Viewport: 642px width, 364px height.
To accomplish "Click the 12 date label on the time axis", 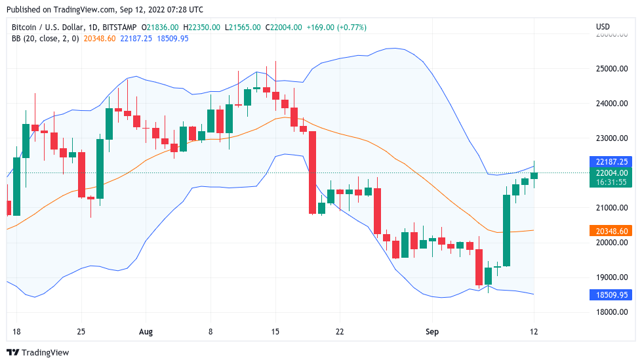I will (534, 332).
